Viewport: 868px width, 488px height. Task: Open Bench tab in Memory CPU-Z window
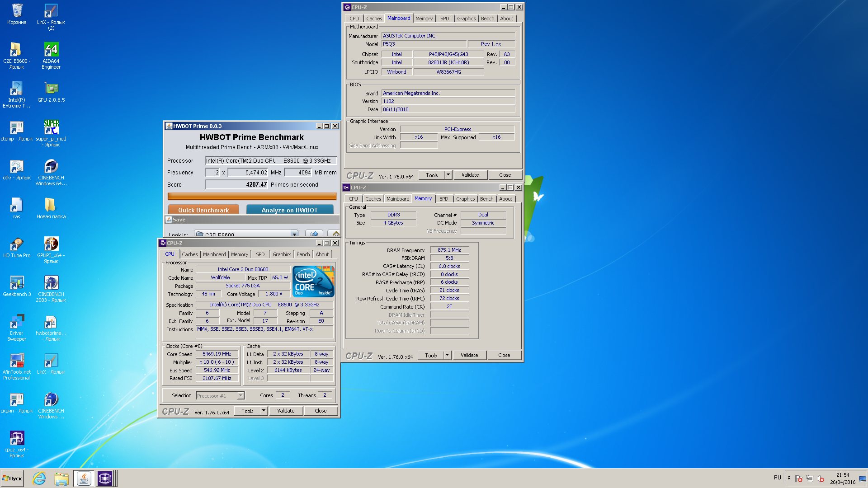(x=486, y=199)
